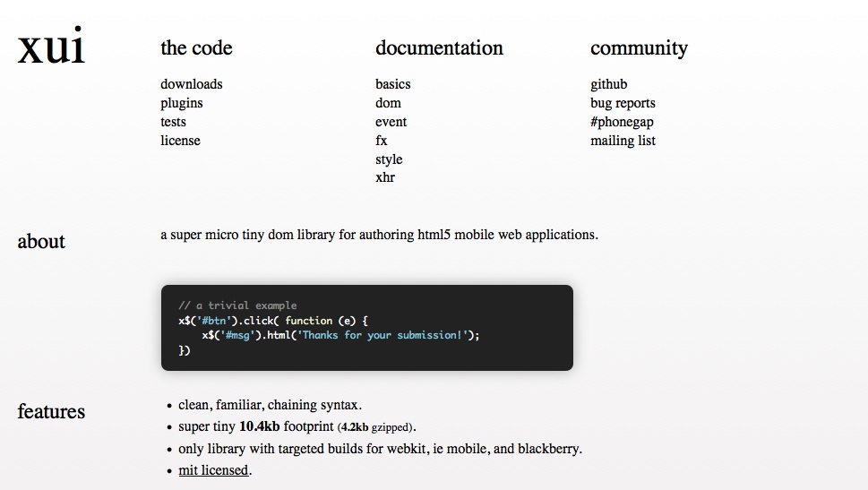This screenshot has height=490, width=868.
Task: Click the community heading
Action: tap(639, 48)
